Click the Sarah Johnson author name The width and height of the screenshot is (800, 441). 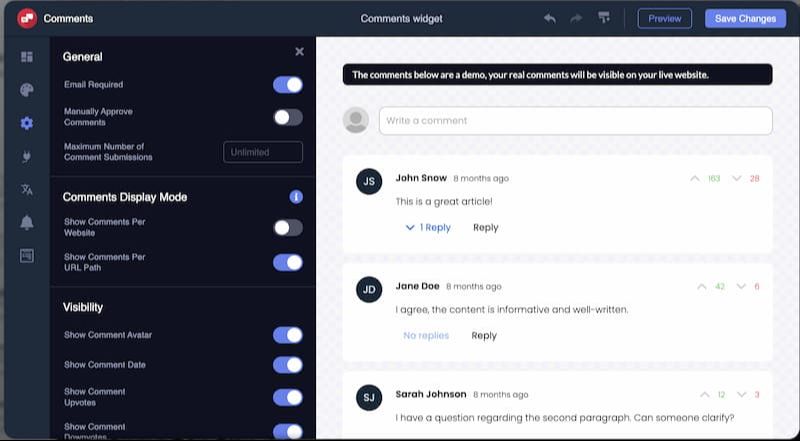click(x=431, y=395)
